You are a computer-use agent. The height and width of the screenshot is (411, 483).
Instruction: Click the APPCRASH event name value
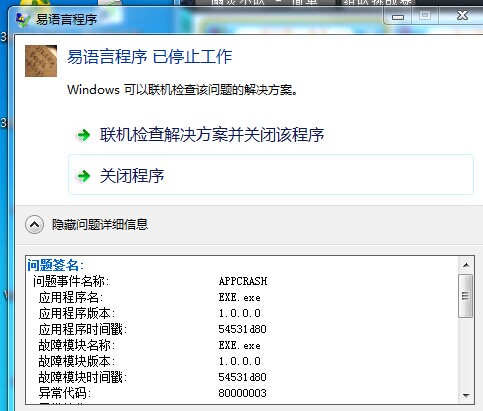point(243,281)
